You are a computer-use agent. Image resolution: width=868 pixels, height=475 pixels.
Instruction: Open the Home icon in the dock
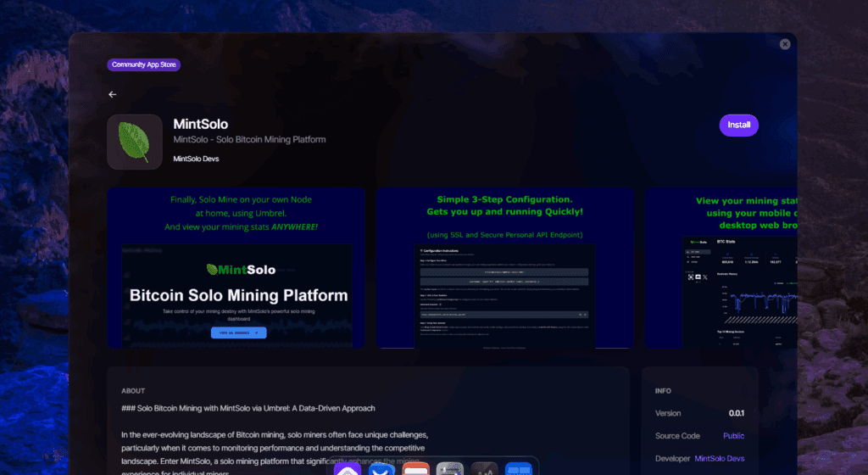coord(348,469)
